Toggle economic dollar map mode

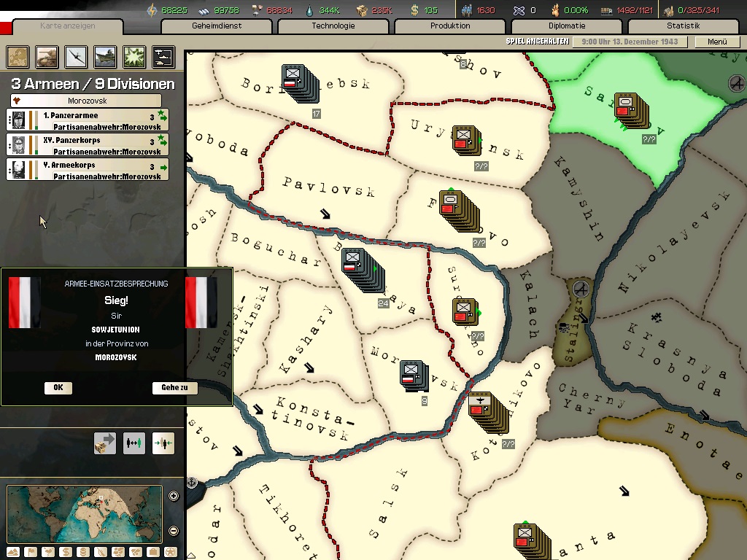[x=66, y=553]
